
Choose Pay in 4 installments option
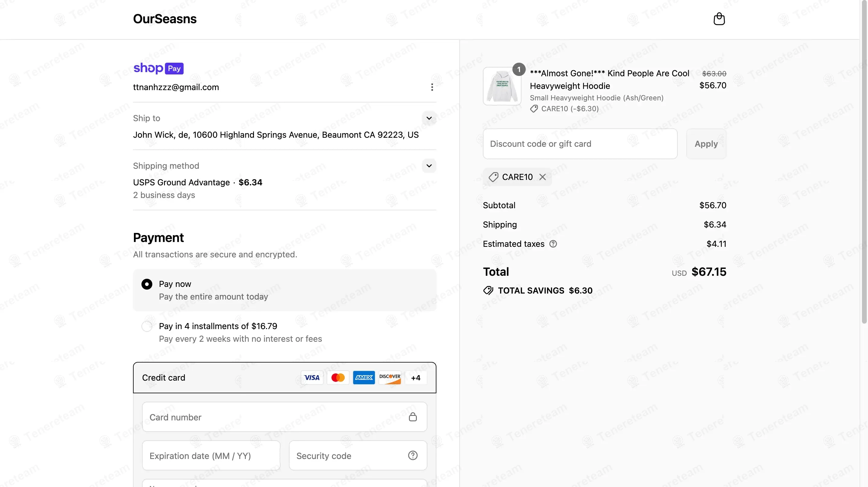click(x=147, y=326)
